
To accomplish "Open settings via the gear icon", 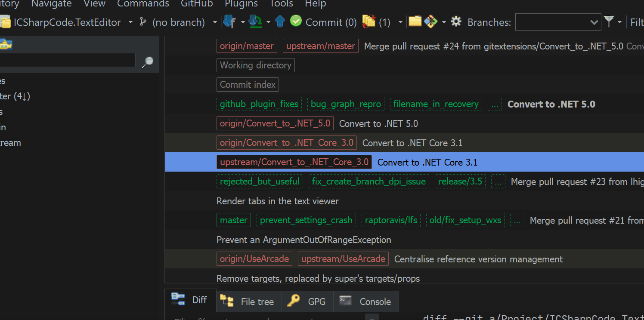I will (455, 21).
